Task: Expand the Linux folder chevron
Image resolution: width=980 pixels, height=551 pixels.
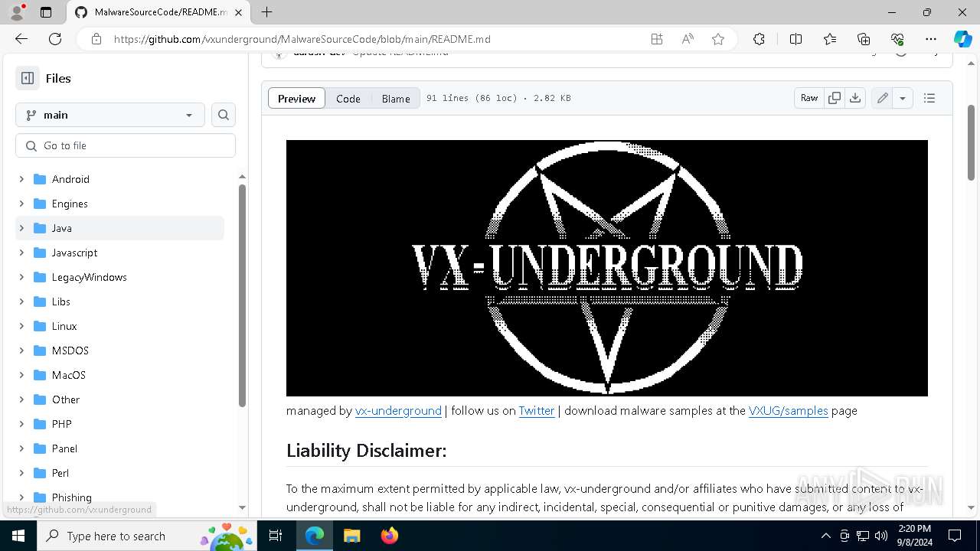Action: pyautogui.click(x=21, y=326)
